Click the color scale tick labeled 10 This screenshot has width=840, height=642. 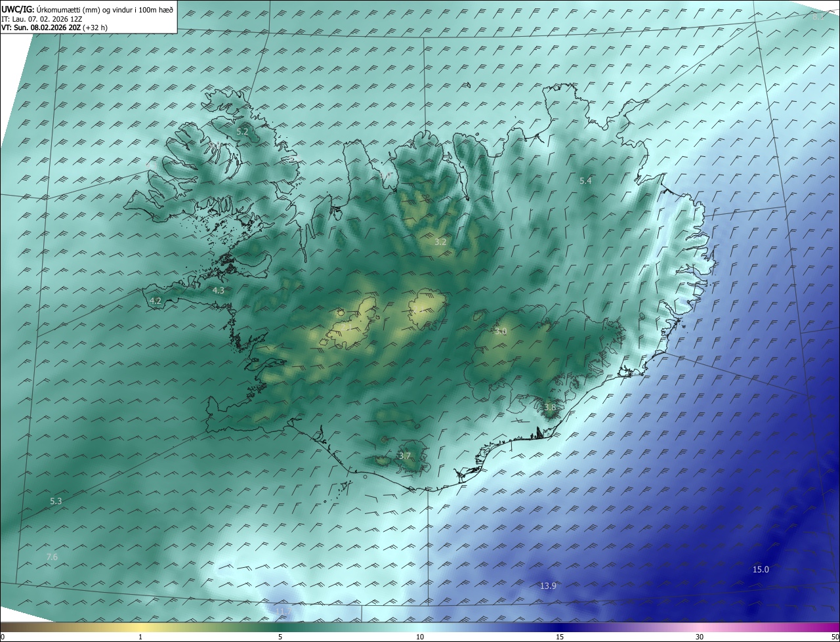pos(420,637)
